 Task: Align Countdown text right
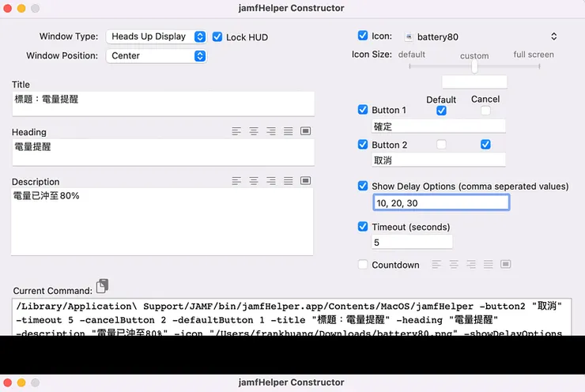[471, 265]
